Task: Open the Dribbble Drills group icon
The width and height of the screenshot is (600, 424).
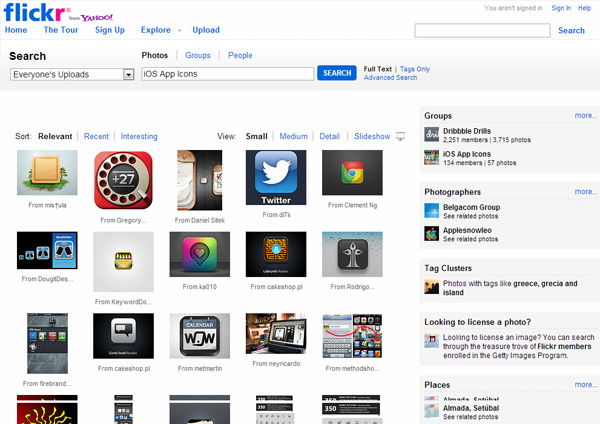Action: point(432,135)
